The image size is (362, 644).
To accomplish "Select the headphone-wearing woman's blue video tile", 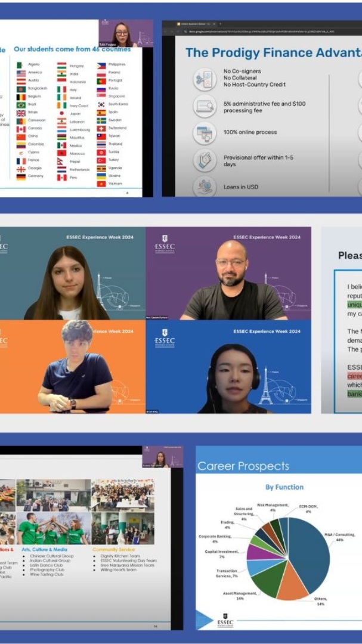I will [x=228, y=367].
